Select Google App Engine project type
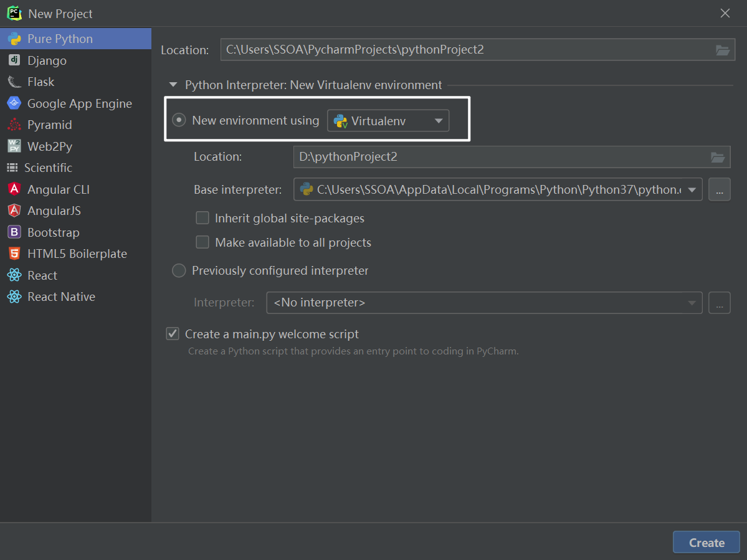 76,103
